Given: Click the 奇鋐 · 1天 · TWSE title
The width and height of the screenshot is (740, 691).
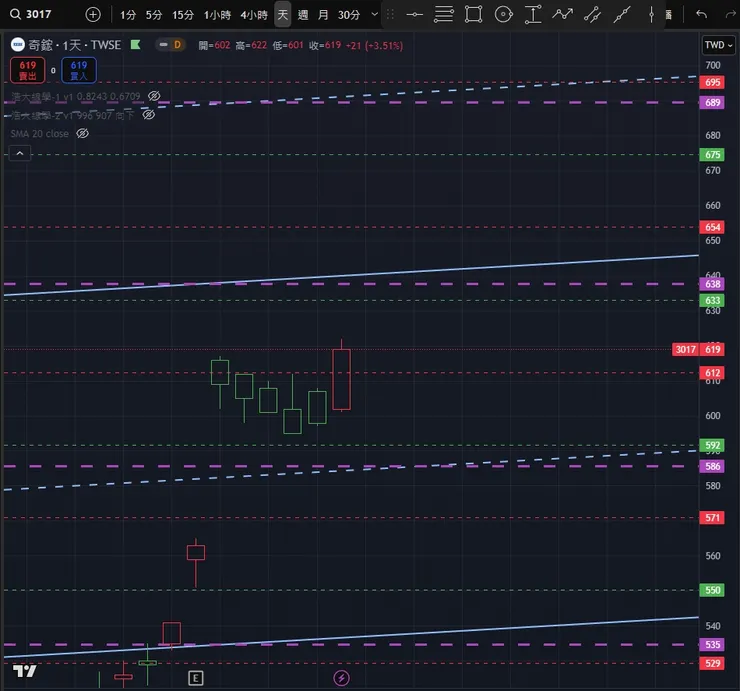Looking at the screenshot, I should point(75,45).
